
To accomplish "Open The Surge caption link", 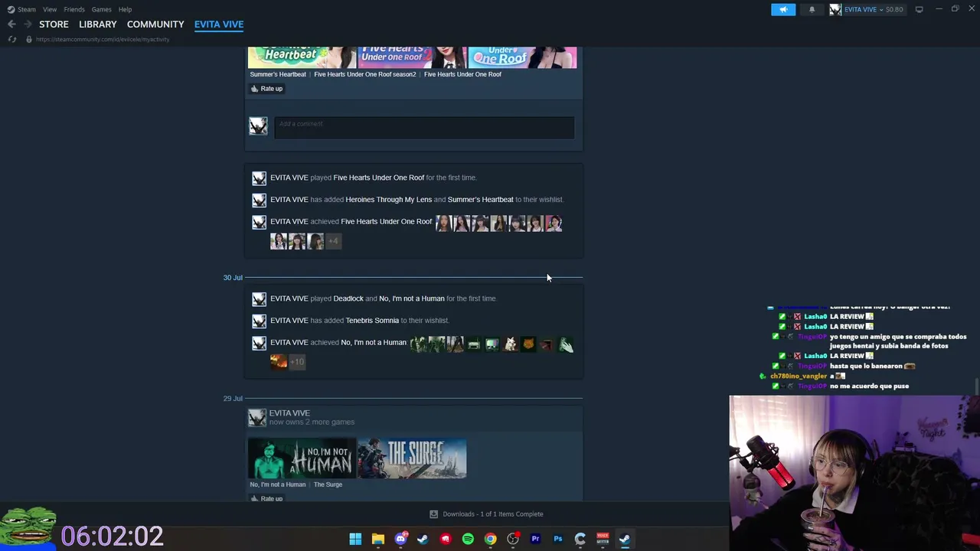I will [328, 484].
